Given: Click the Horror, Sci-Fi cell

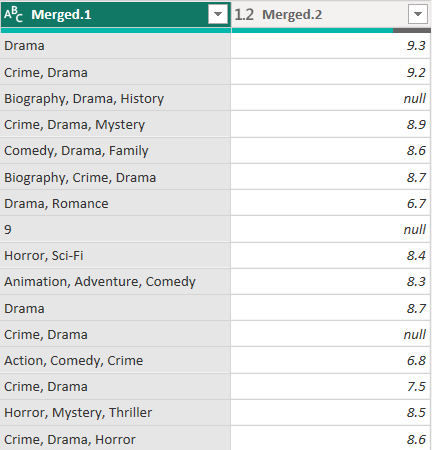Looking at the screenshot, I should click(115, 256).
